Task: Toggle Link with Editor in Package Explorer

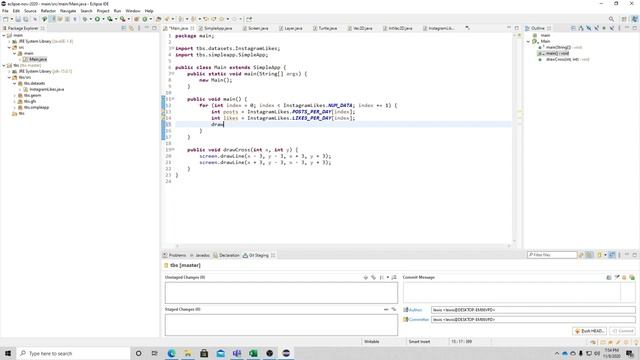Action: 131,28
